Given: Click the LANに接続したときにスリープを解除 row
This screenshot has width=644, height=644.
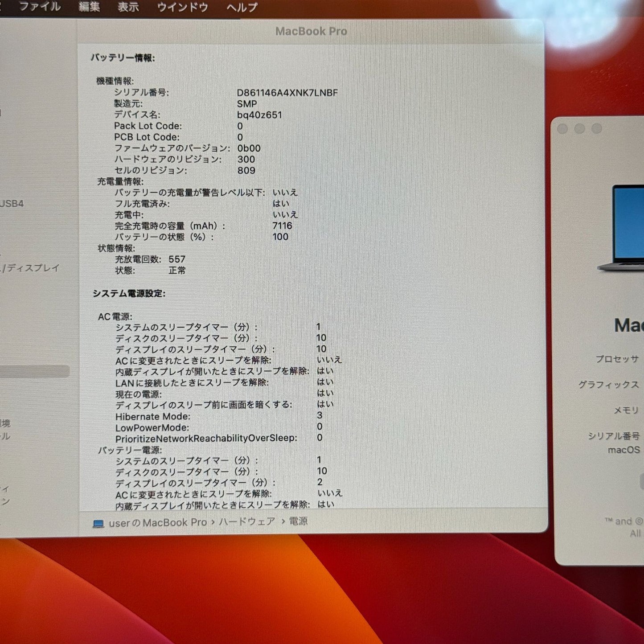Looking at the screenshot, I should (x=224, y=382).
